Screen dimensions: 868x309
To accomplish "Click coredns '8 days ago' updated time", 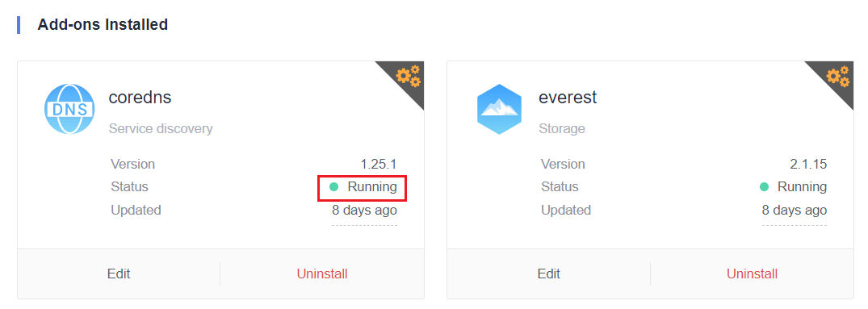I will (364, 210).
